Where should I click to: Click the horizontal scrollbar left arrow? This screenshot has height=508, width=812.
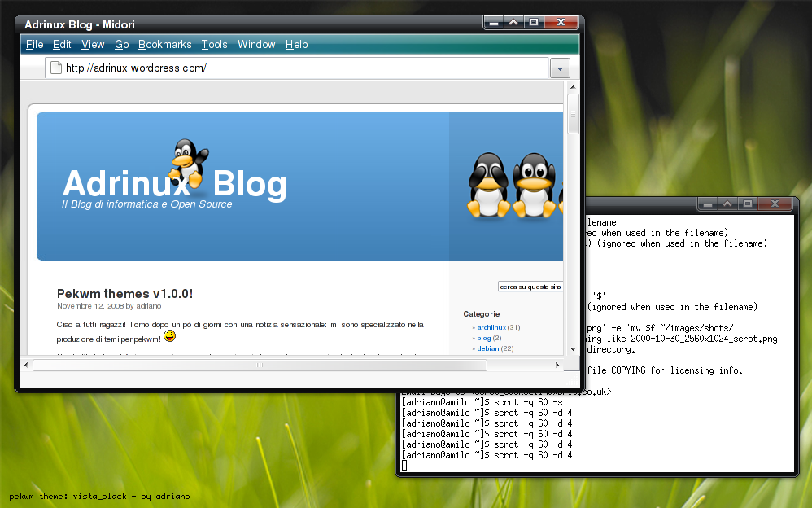click(x=26, y=365)
